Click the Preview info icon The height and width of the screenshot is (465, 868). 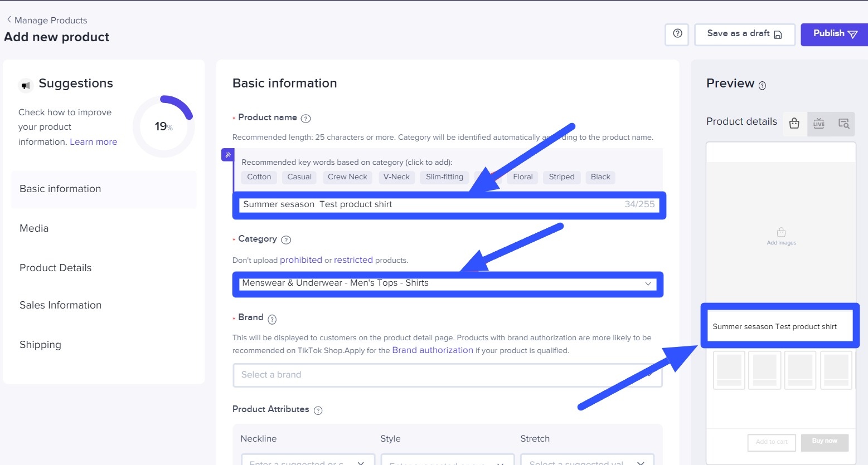(x=762, y=86)
